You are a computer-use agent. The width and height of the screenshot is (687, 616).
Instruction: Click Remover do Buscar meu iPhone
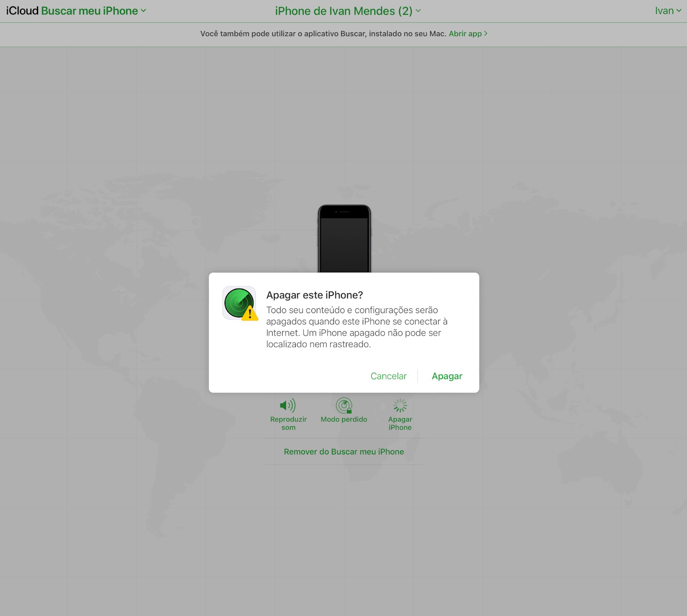coord(344,451)
